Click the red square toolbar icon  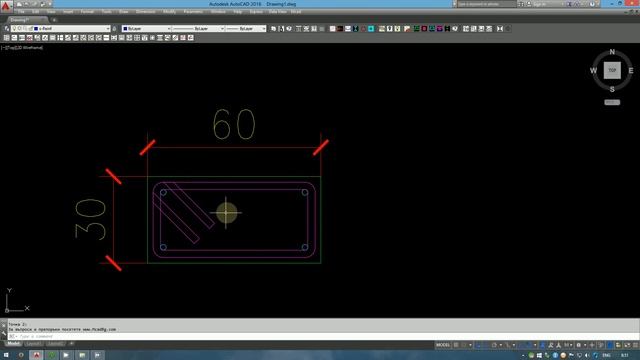[x=424, y=29]
